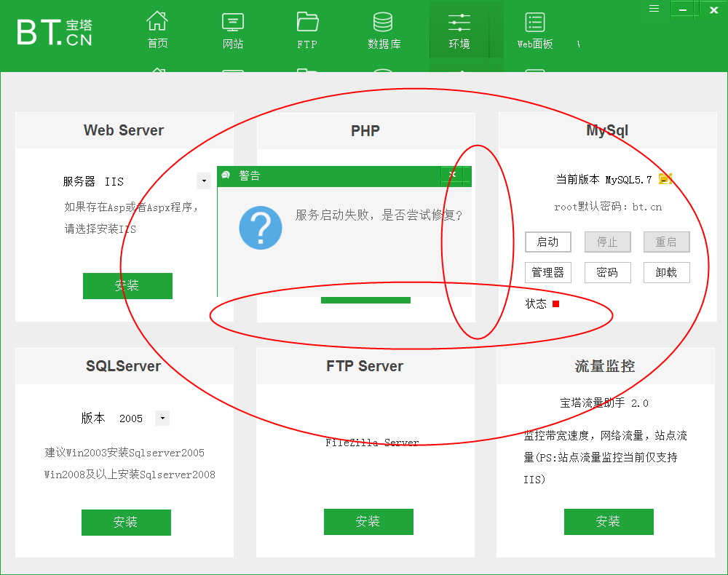This screenshot has height=575, width=728.
Task: Open the hamburger menu icon in title bar
Action: click(x=654, y=9)
